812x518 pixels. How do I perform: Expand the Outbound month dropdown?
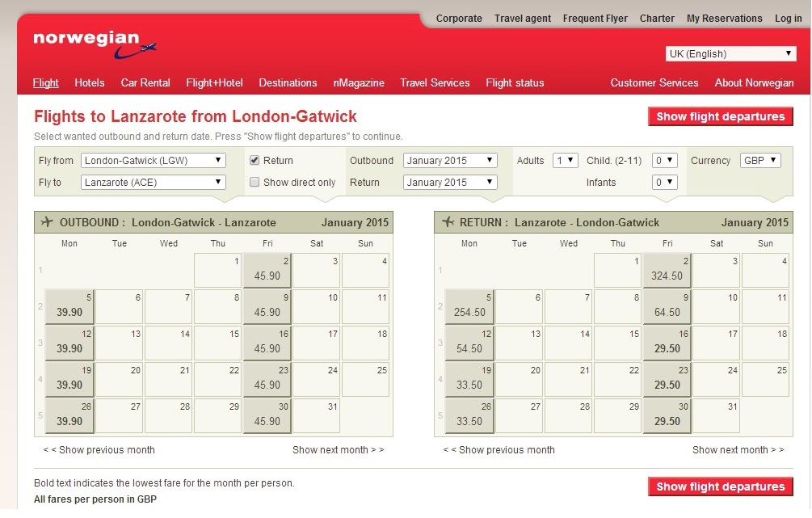point(450,161)
